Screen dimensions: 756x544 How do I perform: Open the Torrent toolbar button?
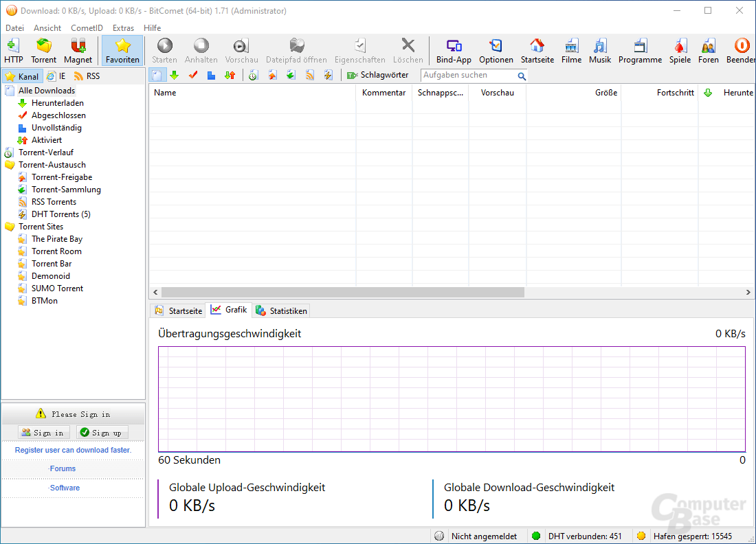tap(43, 51)
